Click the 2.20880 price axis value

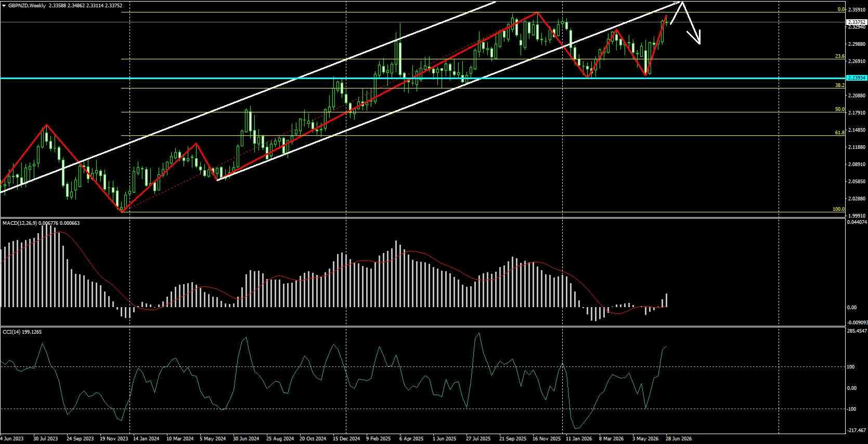(856, 95)
